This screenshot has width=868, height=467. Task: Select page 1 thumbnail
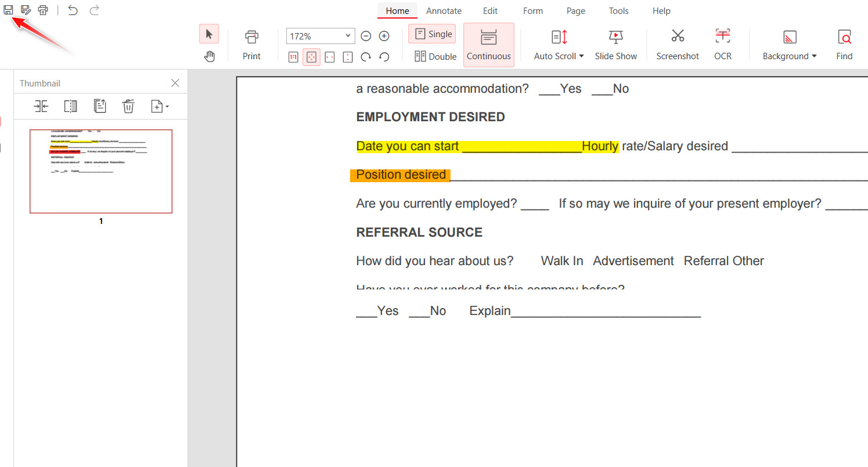point(101,171)
